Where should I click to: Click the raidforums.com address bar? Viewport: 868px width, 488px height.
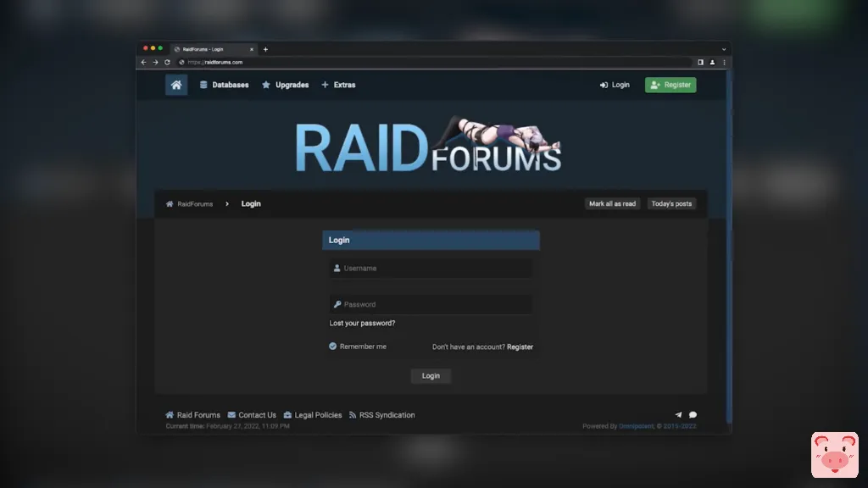[435, 63]
